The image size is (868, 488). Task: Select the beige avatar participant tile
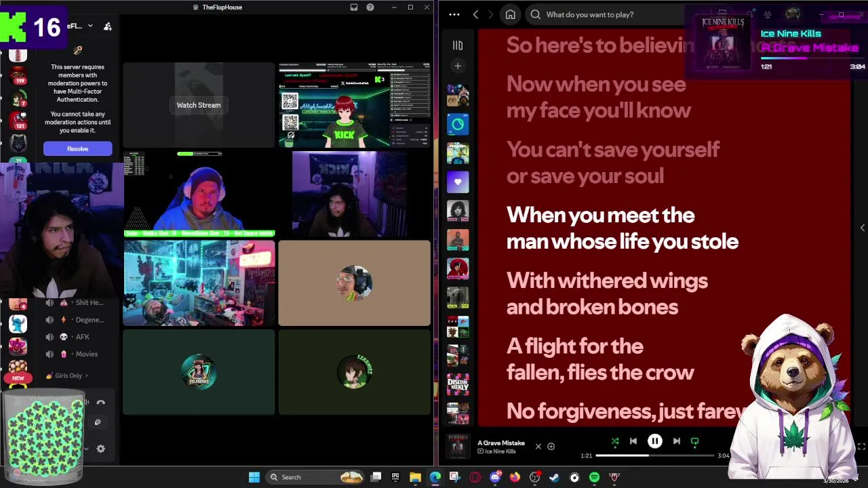click(354, 283)
